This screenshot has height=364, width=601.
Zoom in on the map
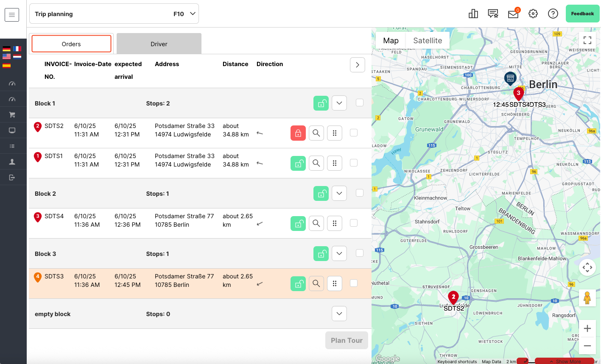(587, 328)
